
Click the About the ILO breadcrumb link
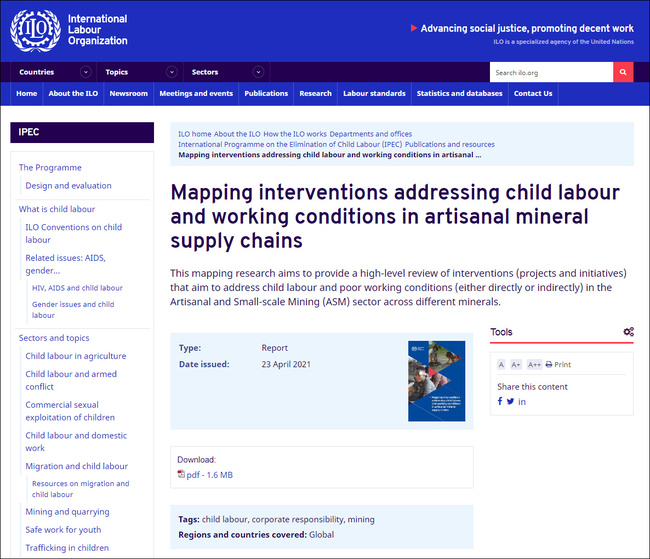coord(237,134)
